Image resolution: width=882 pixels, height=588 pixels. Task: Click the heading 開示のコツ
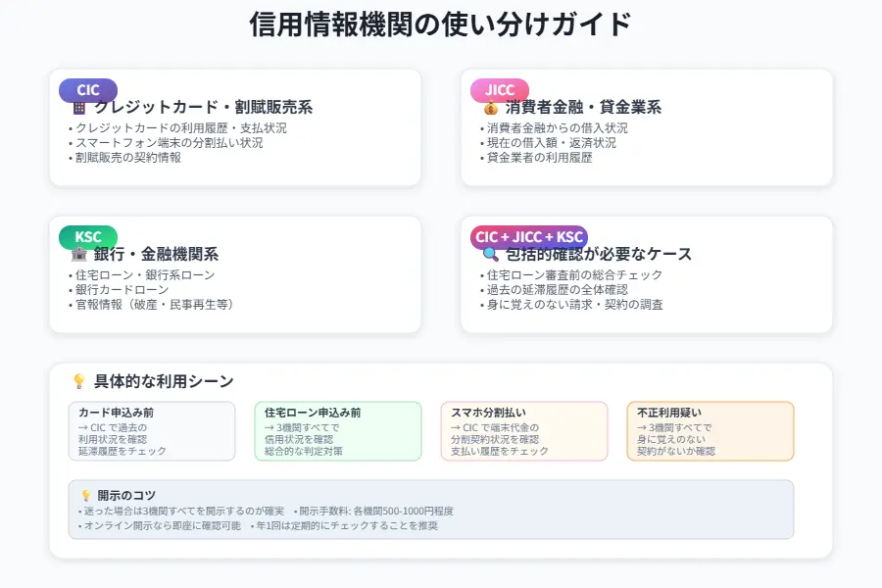click(126, 495)
